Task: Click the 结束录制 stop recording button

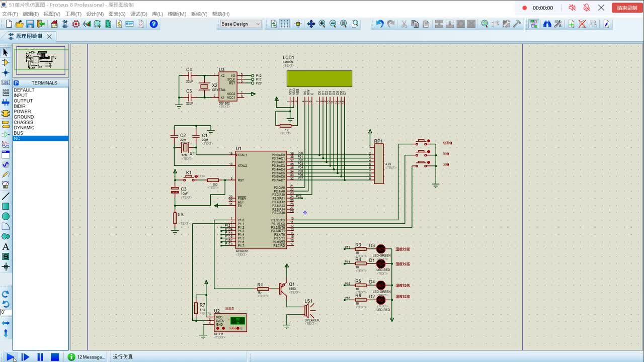Action: [626, 8]
